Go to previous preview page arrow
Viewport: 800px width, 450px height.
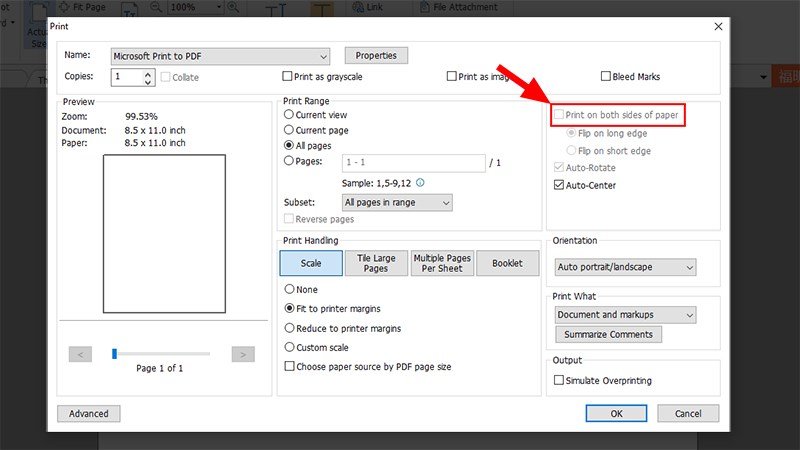coord(81,354)
